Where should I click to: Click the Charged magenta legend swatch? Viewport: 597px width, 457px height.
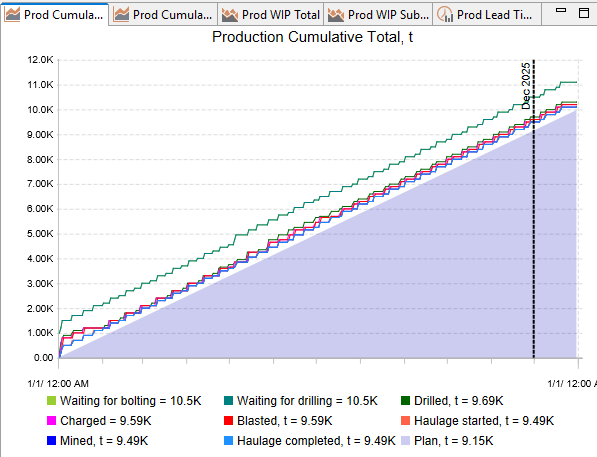[51, 420]
